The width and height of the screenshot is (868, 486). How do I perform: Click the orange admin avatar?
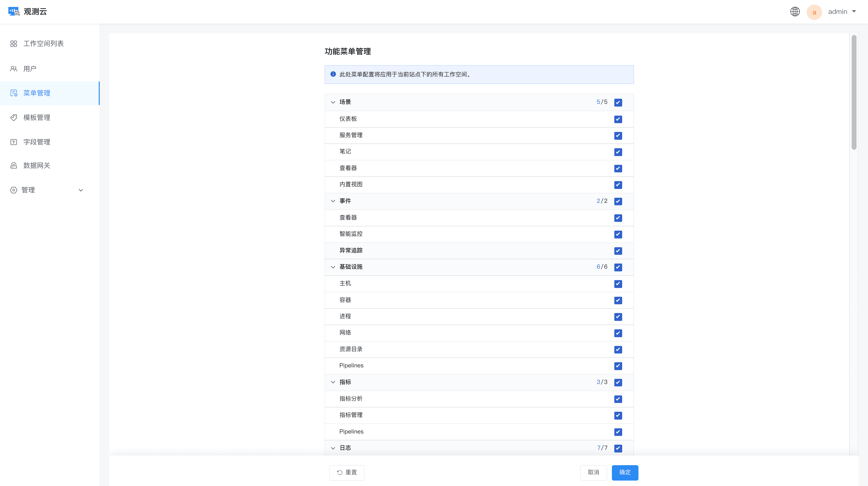[x=814, y=12]
